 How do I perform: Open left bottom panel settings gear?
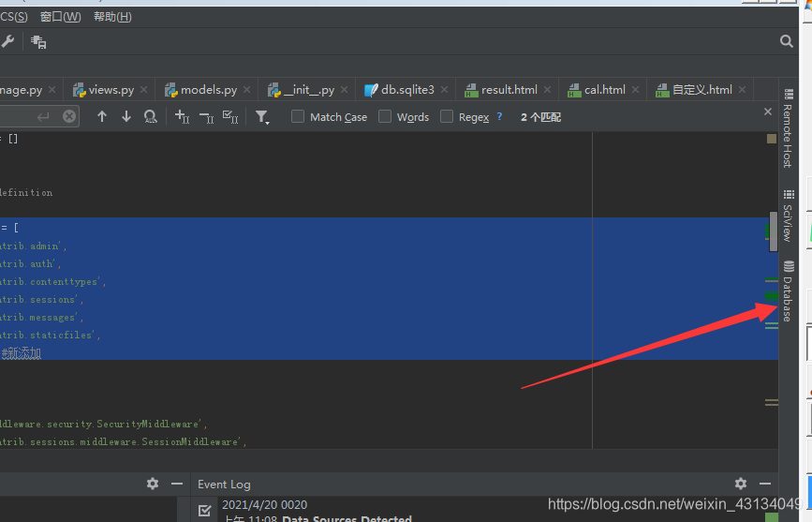coord(153,484)
